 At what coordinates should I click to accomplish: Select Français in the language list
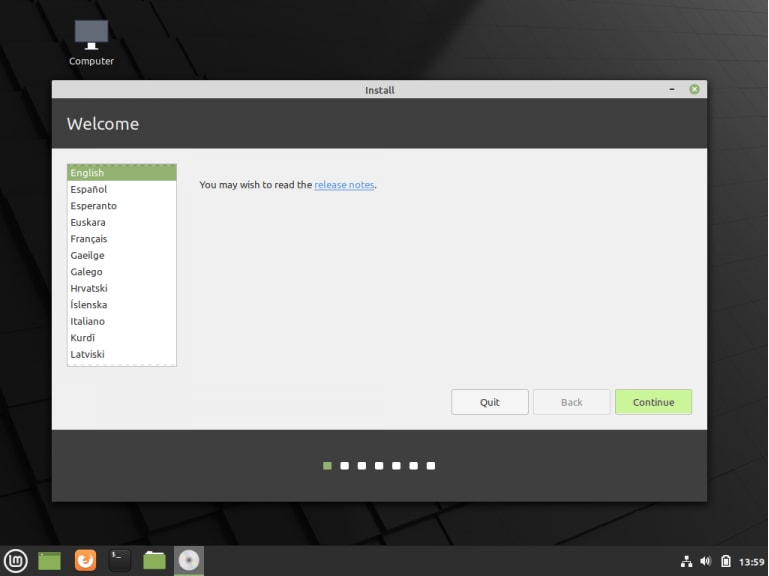[x=122, y=239]
